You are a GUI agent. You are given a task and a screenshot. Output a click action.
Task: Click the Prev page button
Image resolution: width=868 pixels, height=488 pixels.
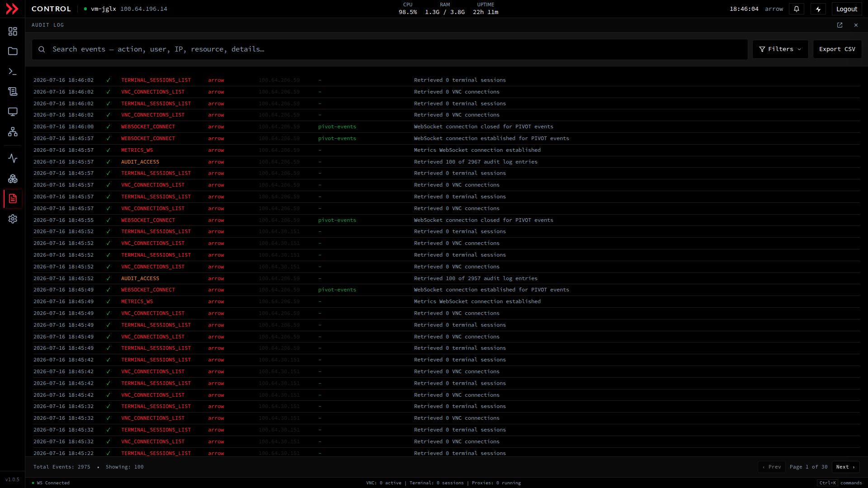tap(772, 467)
